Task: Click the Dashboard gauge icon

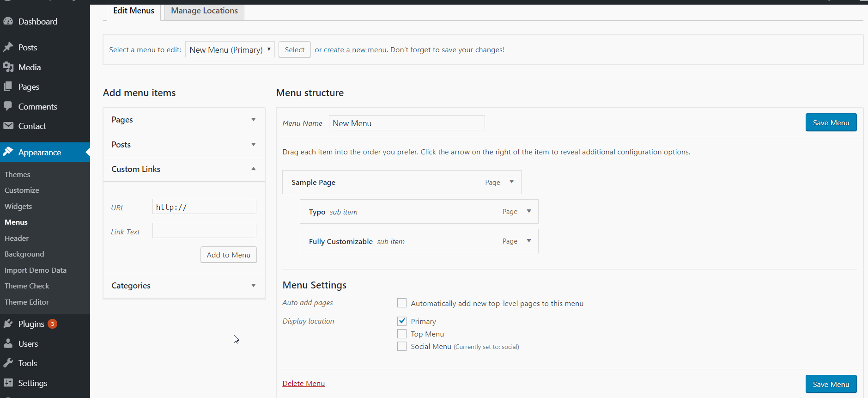Action: click(8, 21)
